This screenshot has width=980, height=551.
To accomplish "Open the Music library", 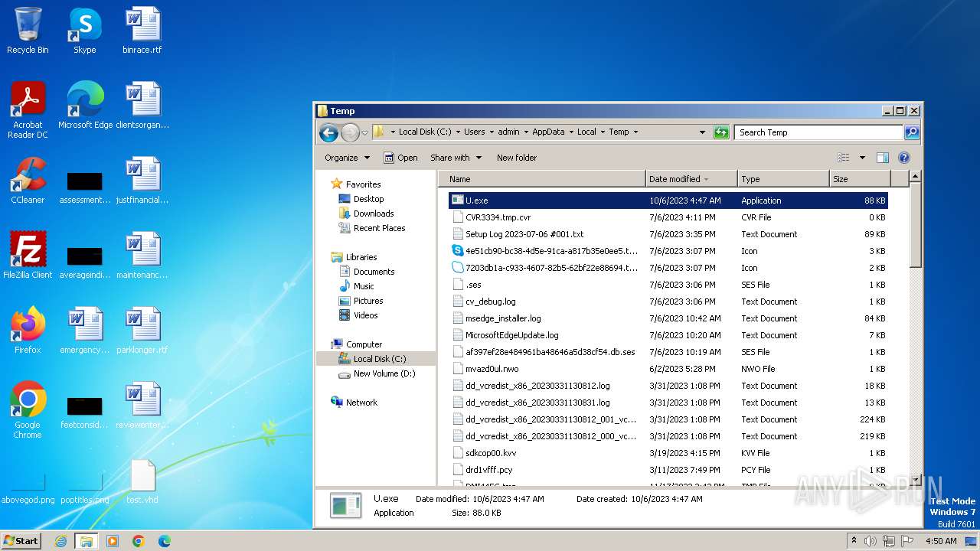I will pos(364,286).
